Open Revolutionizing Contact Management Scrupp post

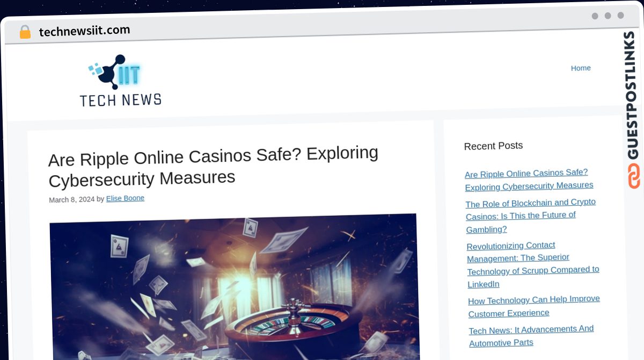point(533,264)
